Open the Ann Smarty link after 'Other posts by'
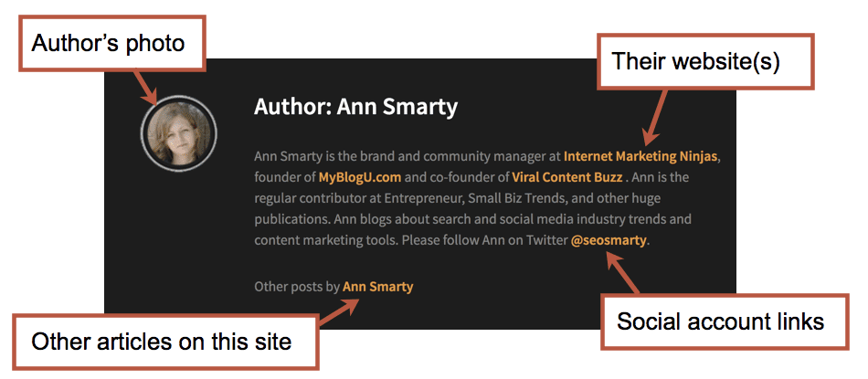This screenshot has width=868, height=379. click(x=377, y=287)
